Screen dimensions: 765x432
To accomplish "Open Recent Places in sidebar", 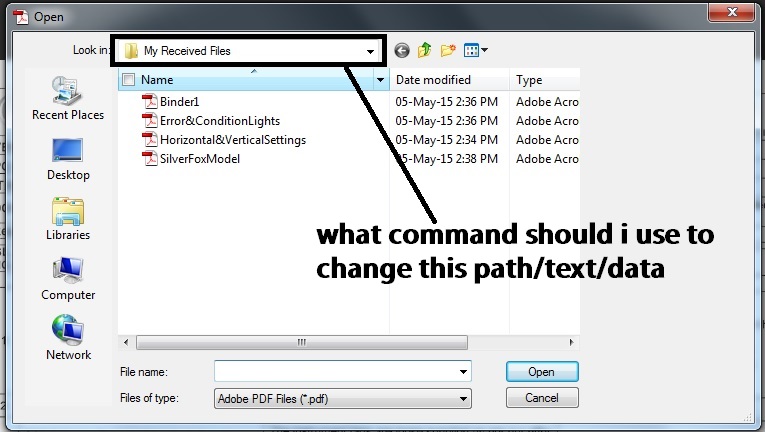I will [x=68, y=99].
